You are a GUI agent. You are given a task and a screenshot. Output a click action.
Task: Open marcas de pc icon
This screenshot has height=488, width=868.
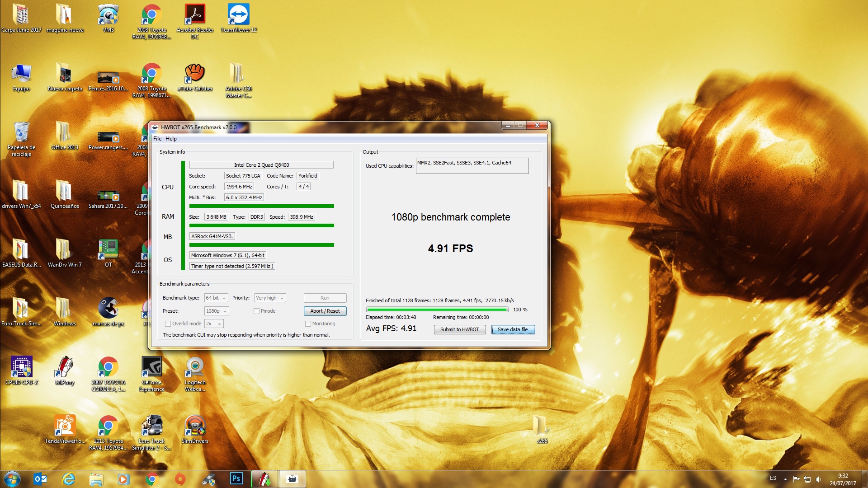108,312
